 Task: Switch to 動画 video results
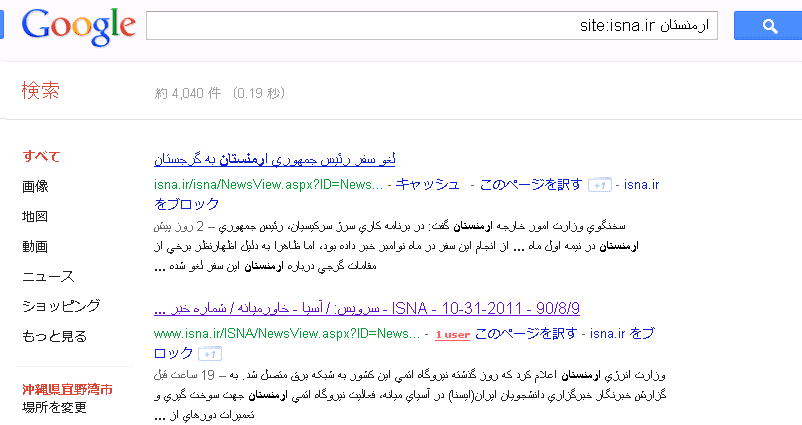(x=35, y=247)
